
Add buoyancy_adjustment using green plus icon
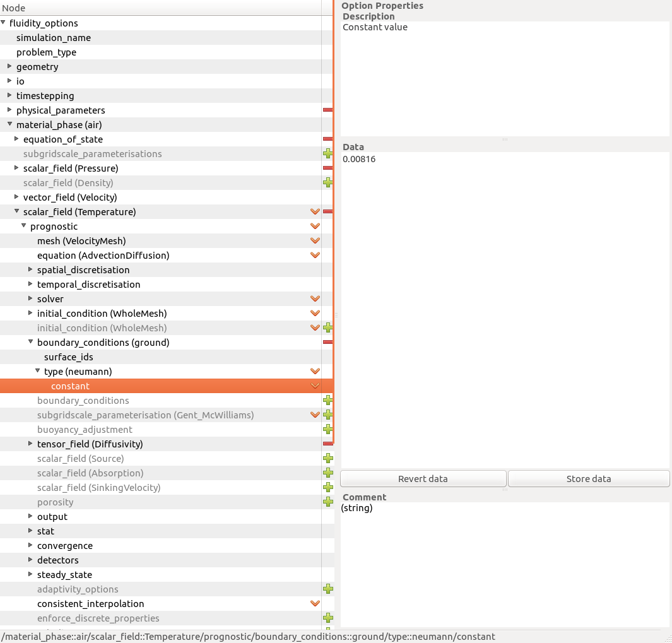point(328,429)
